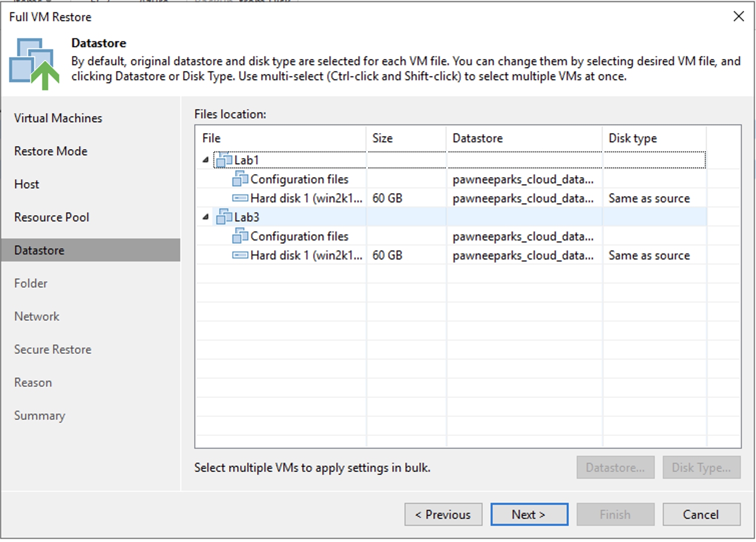This screenshot has width=756, height=542.
Task: Open the Host step
Action: coord(27,184)
